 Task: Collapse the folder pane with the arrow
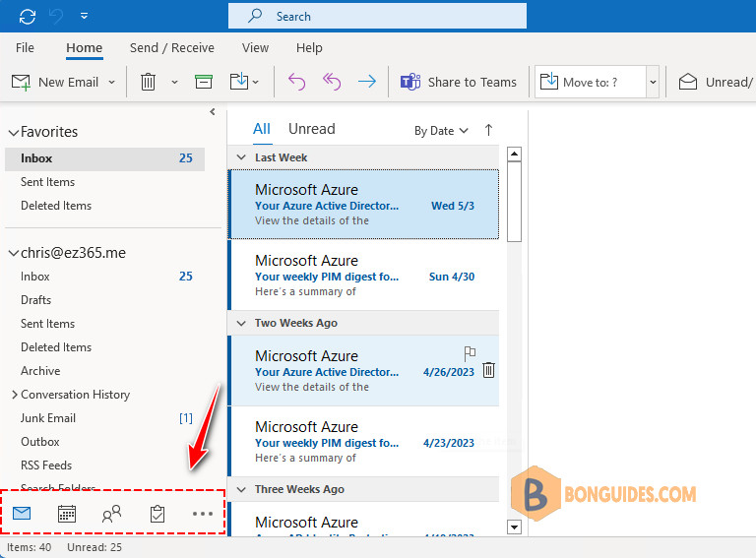213,112
